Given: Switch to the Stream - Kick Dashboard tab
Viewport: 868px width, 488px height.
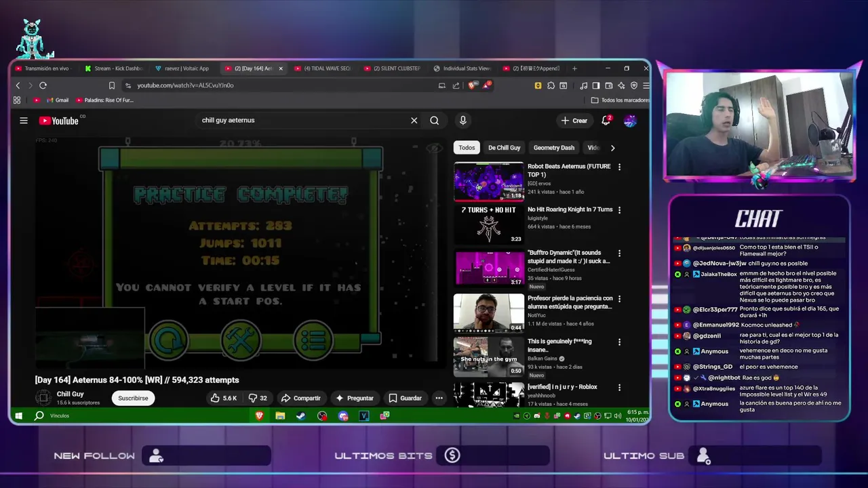Looking at the screenshot, I should [x=114, y=68].
